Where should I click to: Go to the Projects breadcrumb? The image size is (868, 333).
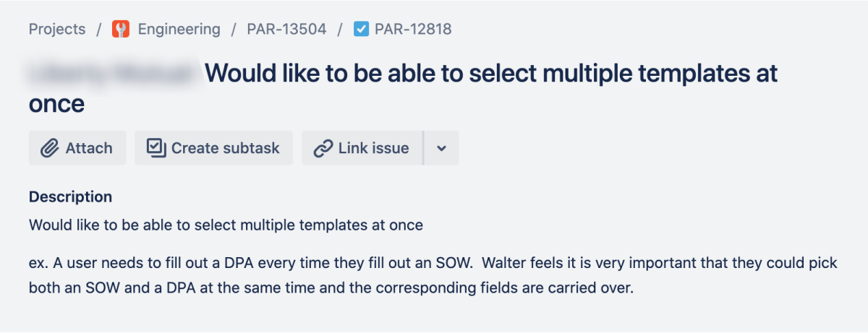point(57,30)
